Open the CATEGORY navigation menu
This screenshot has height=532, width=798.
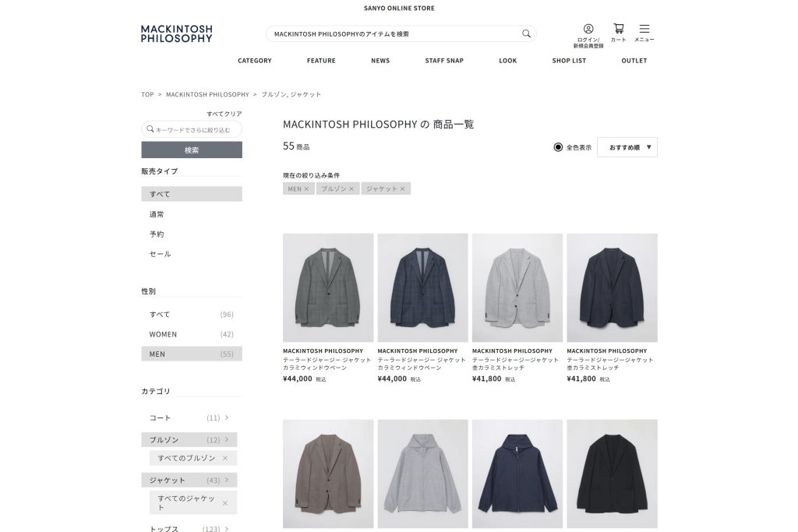(x=255, y=61)
